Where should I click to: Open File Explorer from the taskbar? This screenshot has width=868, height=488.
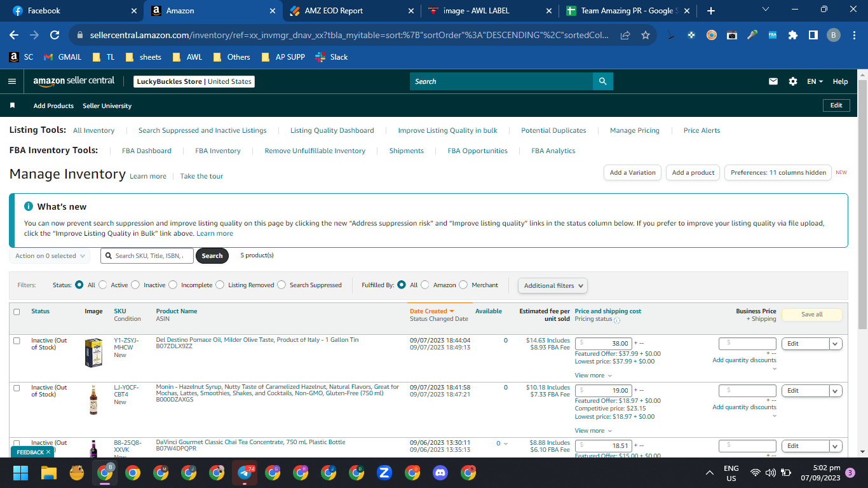pos(49,473)
